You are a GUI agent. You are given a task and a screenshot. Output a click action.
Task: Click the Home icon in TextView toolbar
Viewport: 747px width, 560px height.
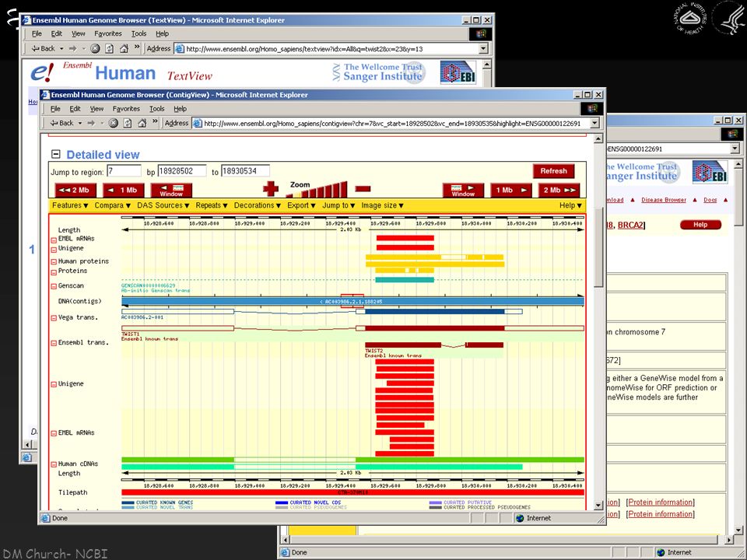click(124, 48)
